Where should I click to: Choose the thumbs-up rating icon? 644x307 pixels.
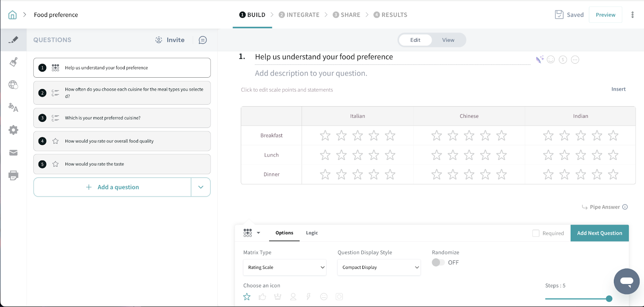pos(262,297)
